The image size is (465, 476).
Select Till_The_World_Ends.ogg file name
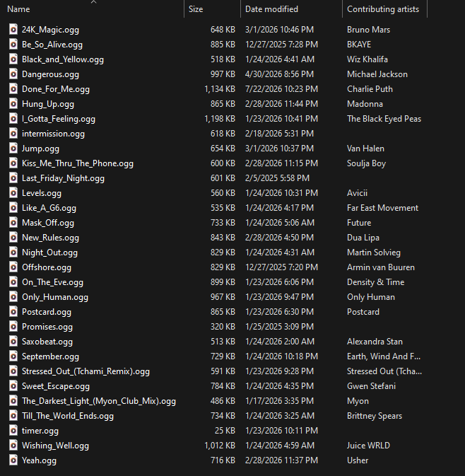click(x=68, y=416)
